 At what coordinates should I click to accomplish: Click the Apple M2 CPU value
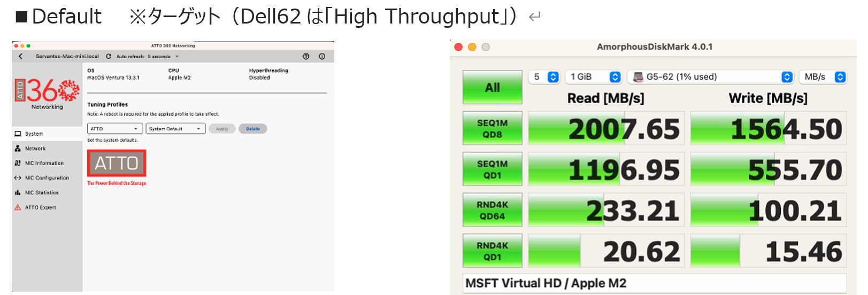[x=180, y=77]
